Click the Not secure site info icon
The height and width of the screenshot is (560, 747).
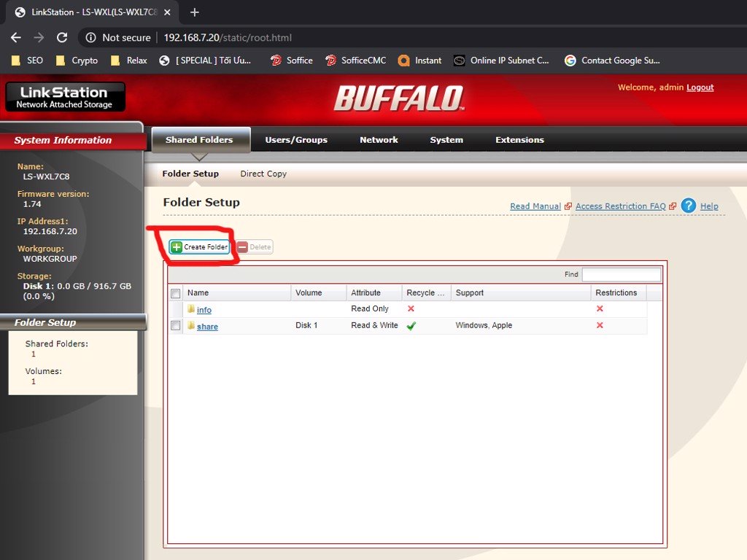point(90,38)
